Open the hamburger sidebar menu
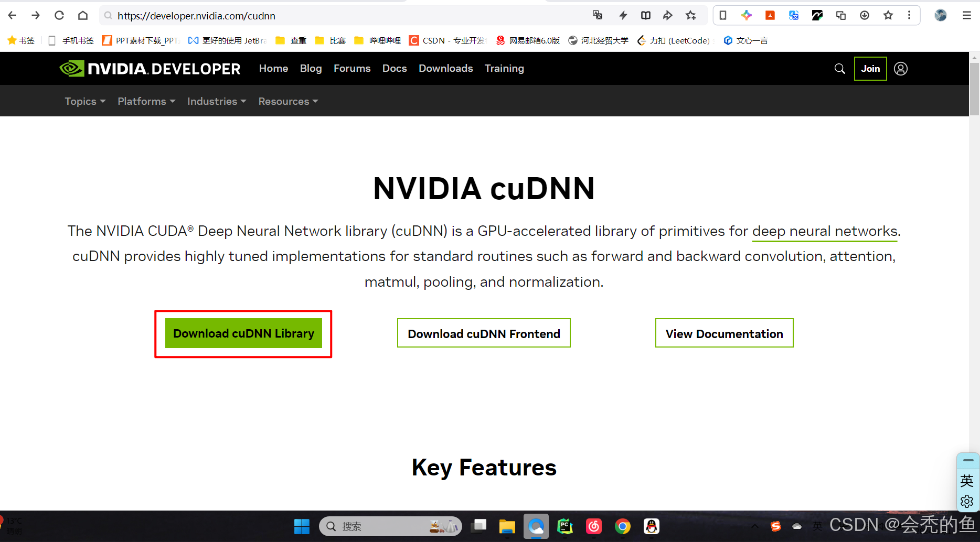 point(967,15)
